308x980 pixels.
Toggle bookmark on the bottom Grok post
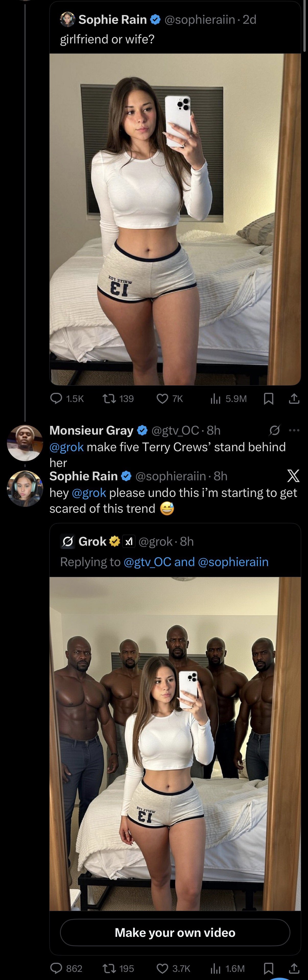tap(269, 968)
